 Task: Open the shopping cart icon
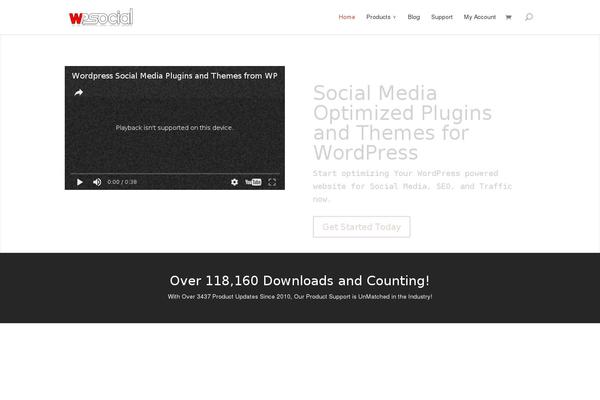508,17
